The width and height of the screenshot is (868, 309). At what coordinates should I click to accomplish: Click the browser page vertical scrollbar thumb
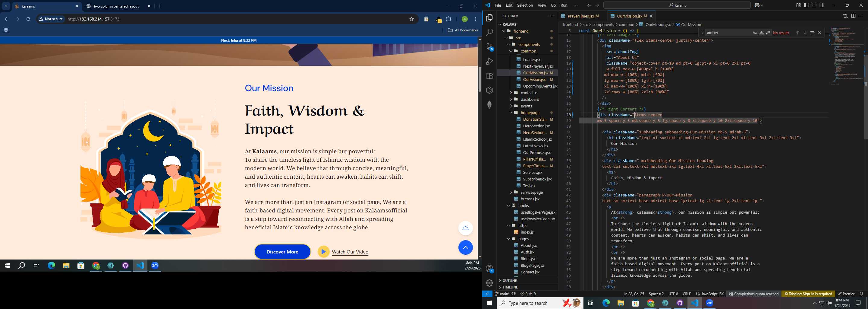(480, 79)
